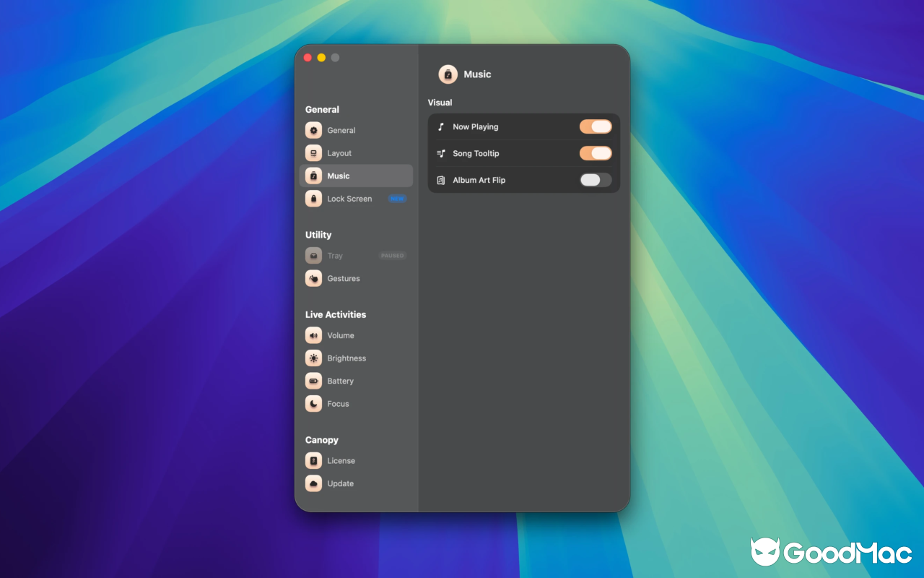Close the settings window with red button
Screen dimensions: 924x578
click(308, 58)
